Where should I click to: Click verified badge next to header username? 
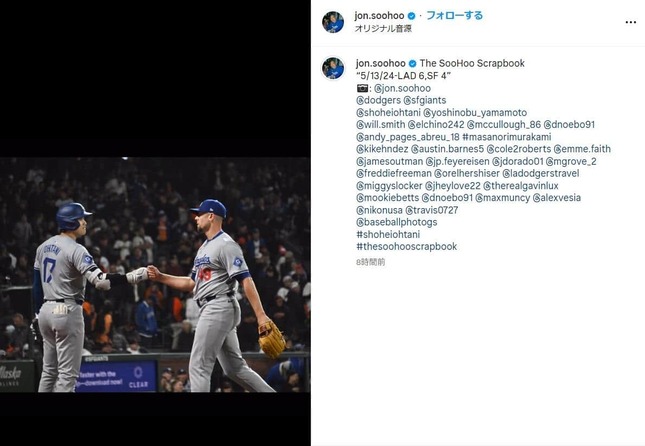click(x=411, y=16)
